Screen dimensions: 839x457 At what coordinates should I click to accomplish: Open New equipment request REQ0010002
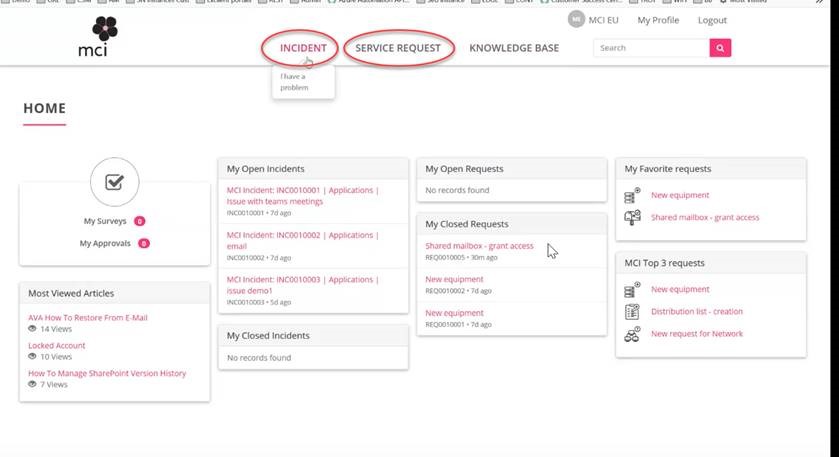tap(454, 279)
